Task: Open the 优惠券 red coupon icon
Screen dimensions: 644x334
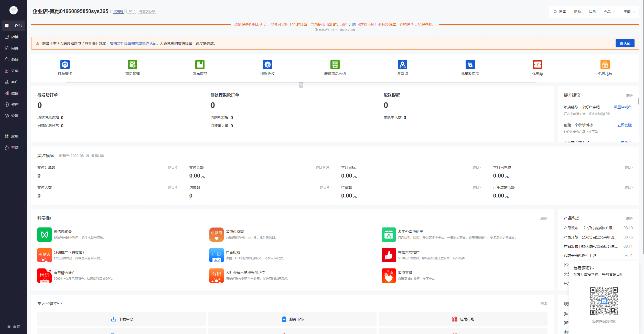Action: click(x=537, y=65)
